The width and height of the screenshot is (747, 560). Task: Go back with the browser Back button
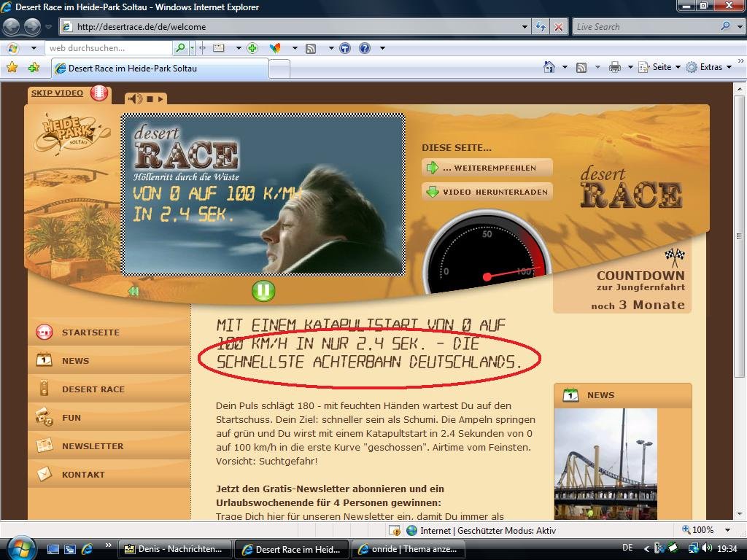coord(12,27)
